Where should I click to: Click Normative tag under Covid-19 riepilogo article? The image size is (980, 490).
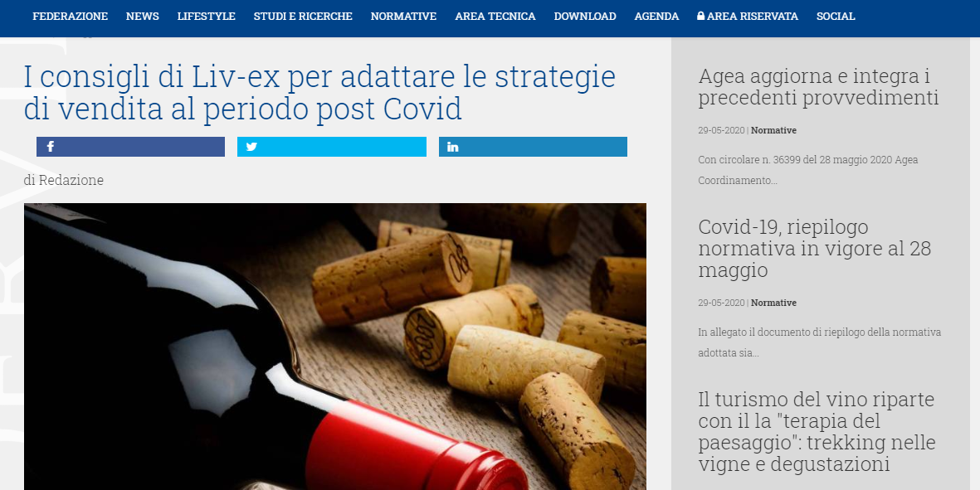point(773,303)
